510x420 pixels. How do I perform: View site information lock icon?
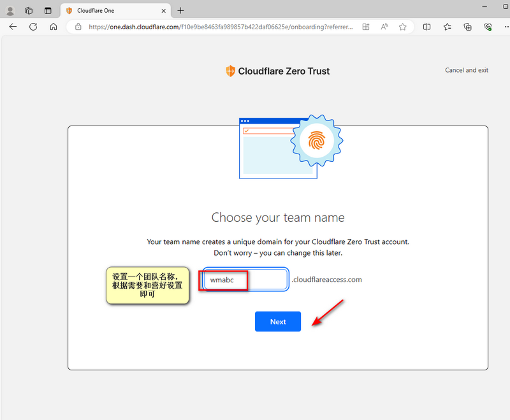(78, 27)
